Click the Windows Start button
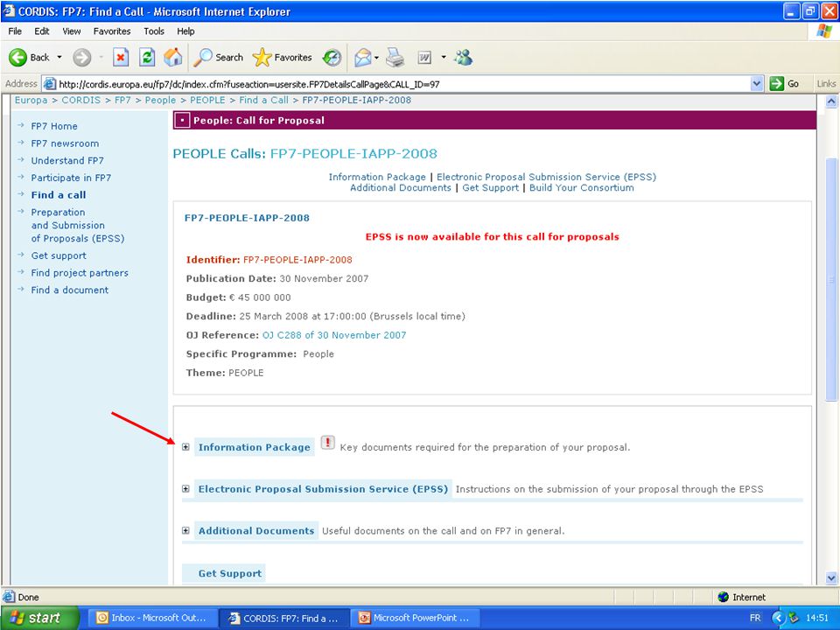Screen dimensions: 840x630 coord(39,618)
